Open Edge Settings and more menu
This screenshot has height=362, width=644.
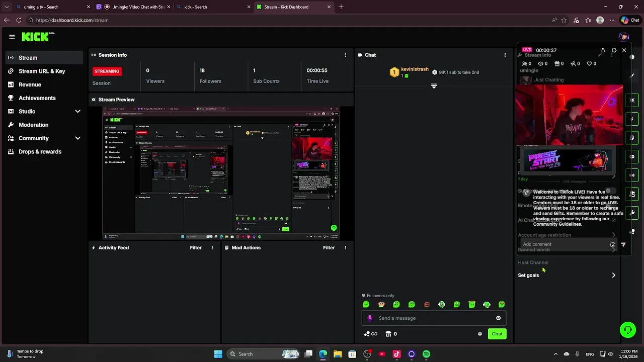click(x=612, y=20)
